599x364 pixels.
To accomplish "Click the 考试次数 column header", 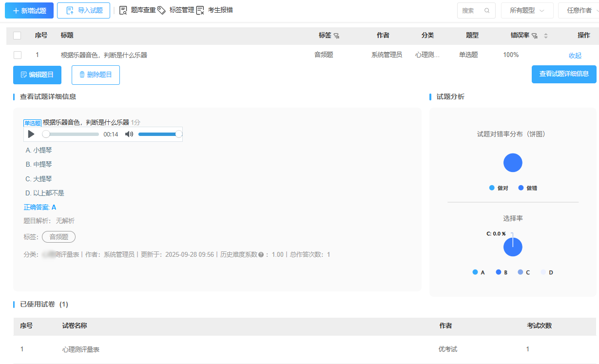I will 539,326.
